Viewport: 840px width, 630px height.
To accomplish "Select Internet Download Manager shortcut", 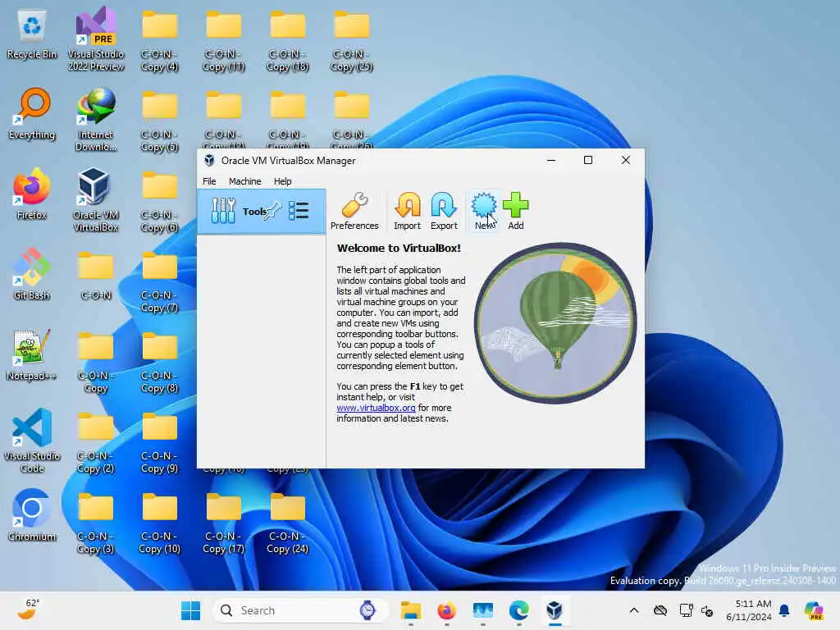I will [x=96, y=120].
